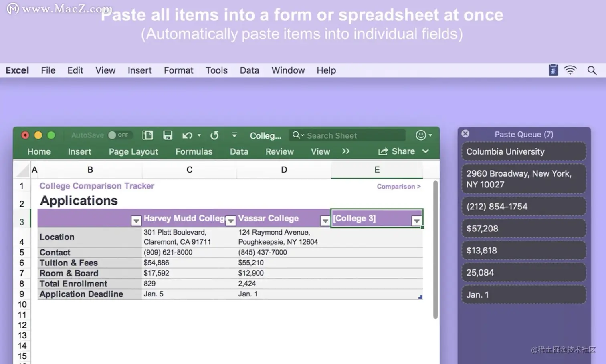
Task: Open filter dropdown in column B header
Action: (136, 221)
